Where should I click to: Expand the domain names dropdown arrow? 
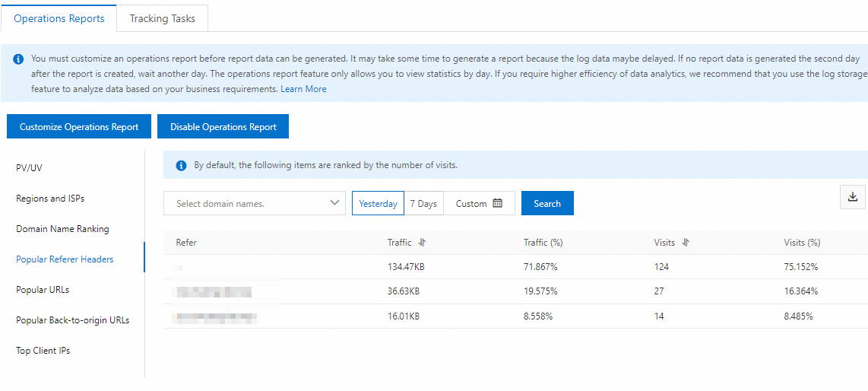(x=334, y=203)
